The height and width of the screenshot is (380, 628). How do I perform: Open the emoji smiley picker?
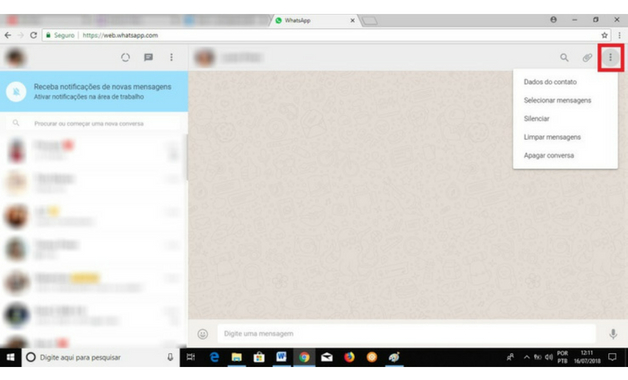203,334
